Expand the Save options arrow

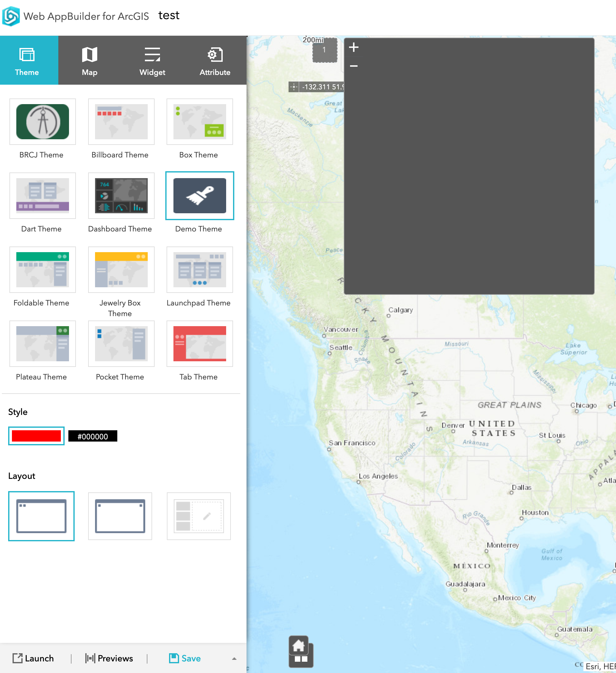point(234,658)
